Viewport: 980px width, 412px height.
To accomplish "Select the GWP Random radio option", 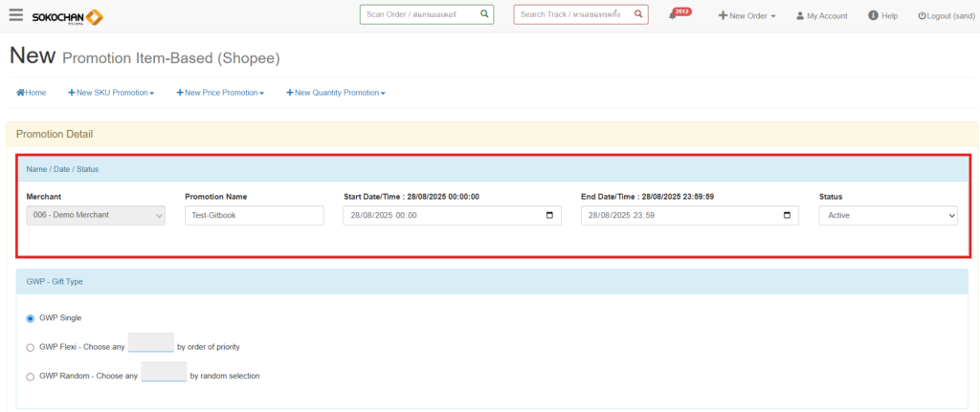I will click(x=31, y=376).
